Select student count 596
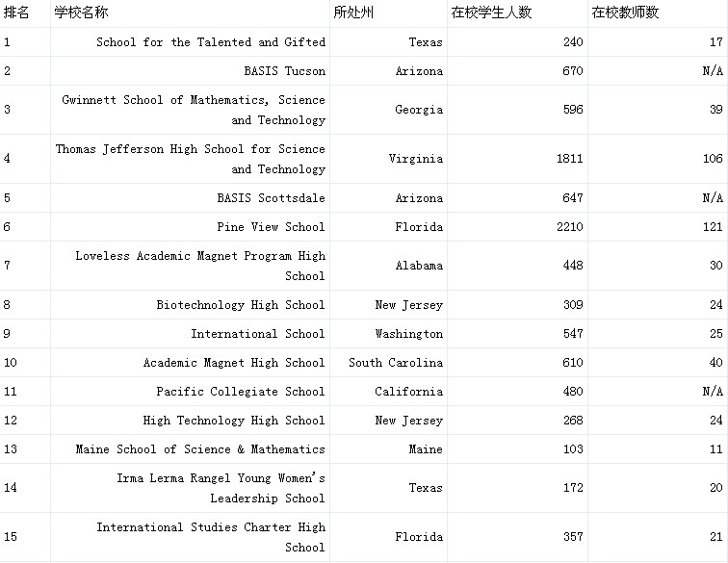 point(573,110)
